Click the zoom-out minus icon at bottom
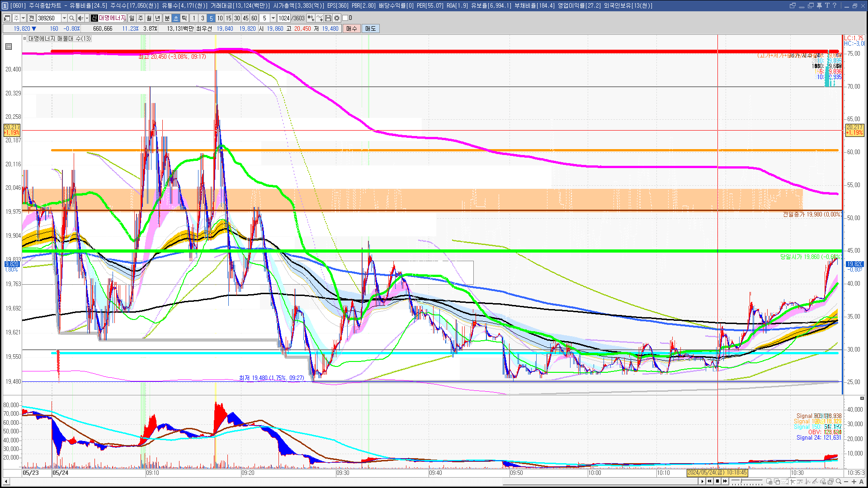The image size is (868, 488). pos(846,482)
